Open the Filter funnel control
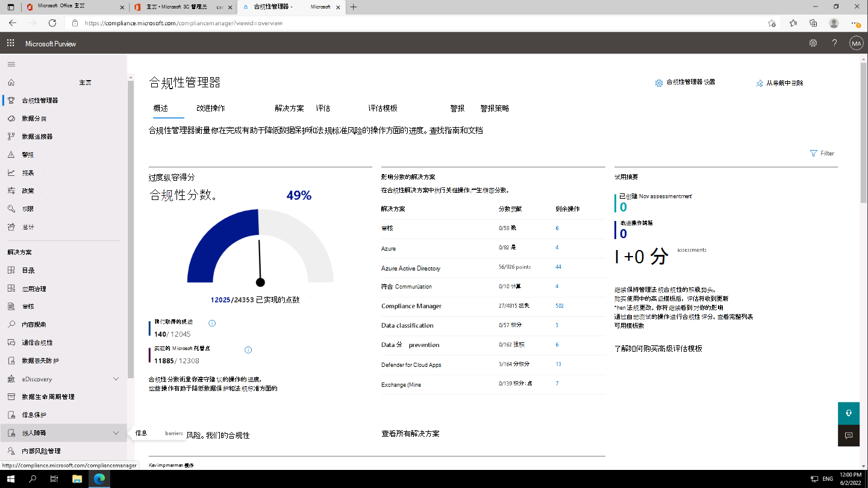868x488 pixels. [822, 153]
